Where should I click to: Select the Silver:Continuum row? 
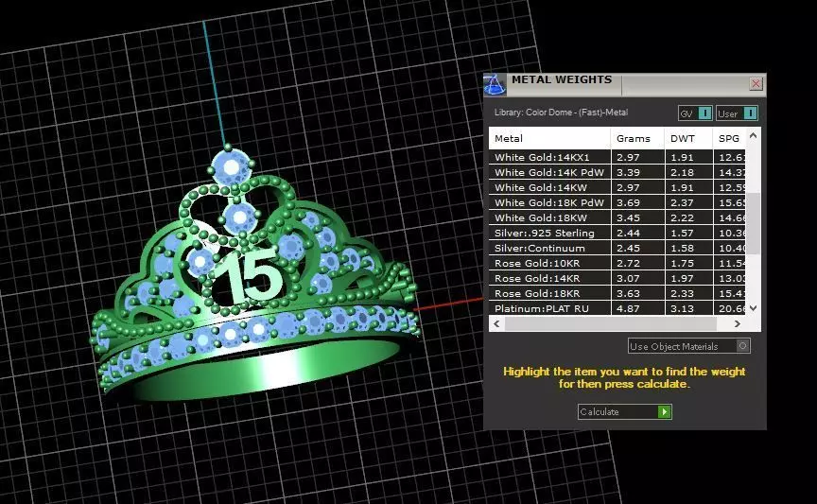click(x=617, y=248)
